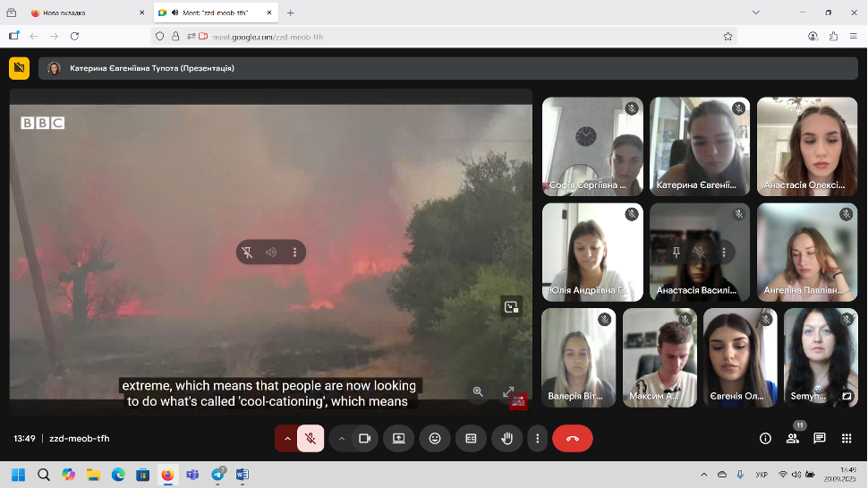Enter fullscreen for the presentation
Screen dimensions: 868x489
(508, 391)
